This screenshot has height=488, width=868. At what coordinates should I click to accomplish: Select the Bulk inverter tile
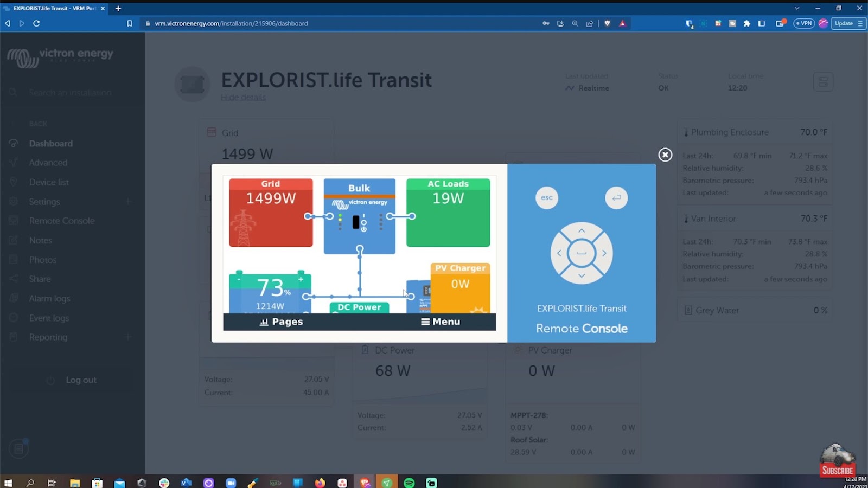point(359,216)
